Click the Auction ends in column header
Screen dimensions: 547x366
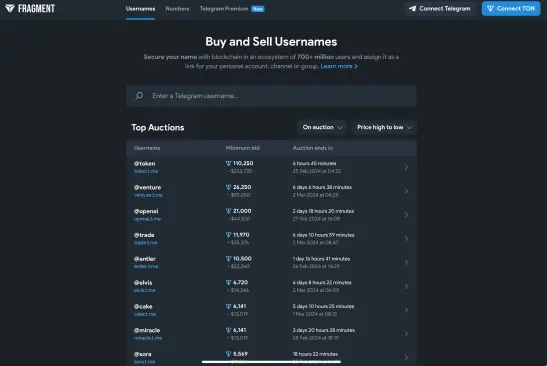pyautogui.click(x=313, y=148)
